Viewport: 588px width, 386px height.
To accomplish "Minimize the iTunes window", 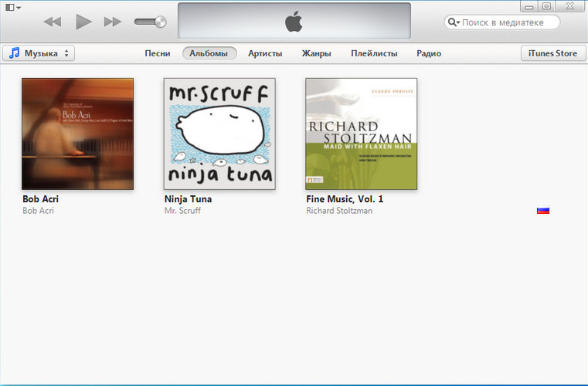I will pyautogui.click(x=529, y=6).
